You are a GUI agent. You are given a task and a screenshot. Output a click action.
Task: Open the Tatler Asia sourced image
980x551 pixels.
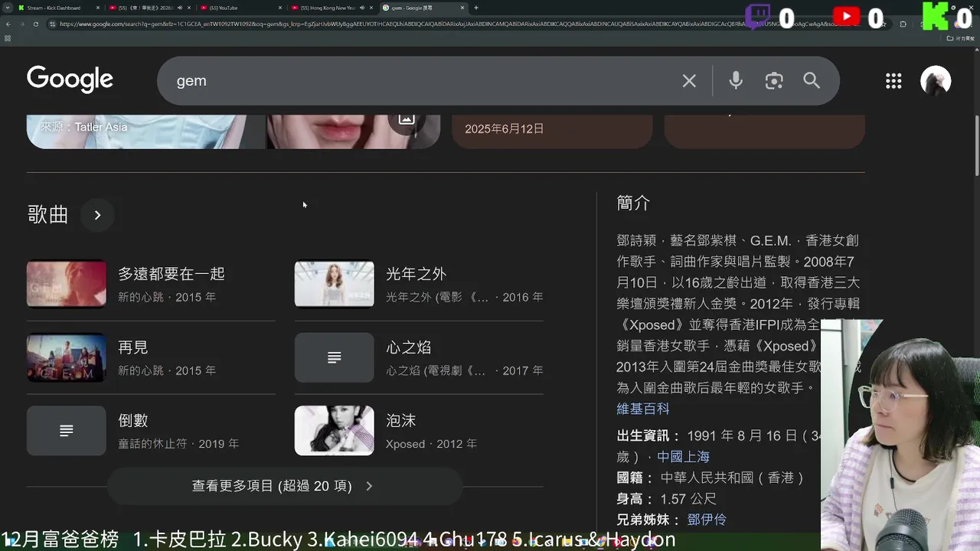[x=145, y=132]
